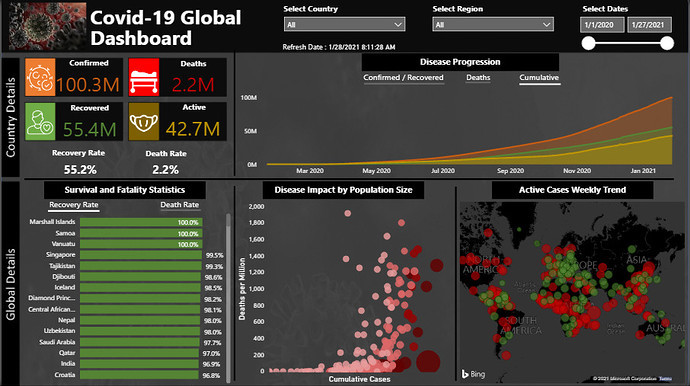690x386 pixels.
Task: Click the recovery rate list scrollbar
Action: pos(228,298)
